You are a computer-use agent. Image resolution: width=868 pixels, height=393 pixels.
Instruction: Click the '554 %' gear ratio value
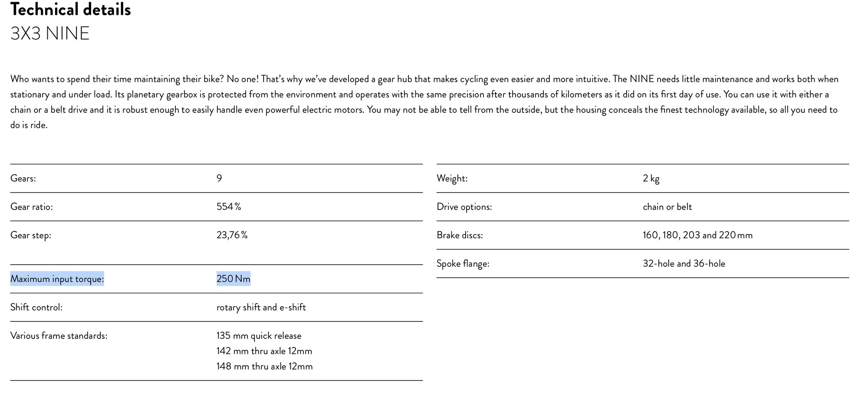coord(229,207)
